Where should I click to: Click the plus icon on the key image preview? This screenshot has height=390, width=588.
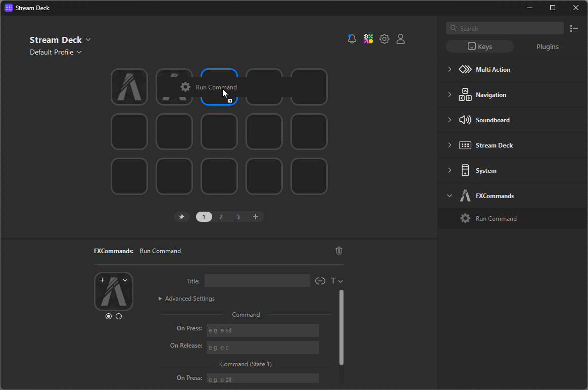[102, 280]
